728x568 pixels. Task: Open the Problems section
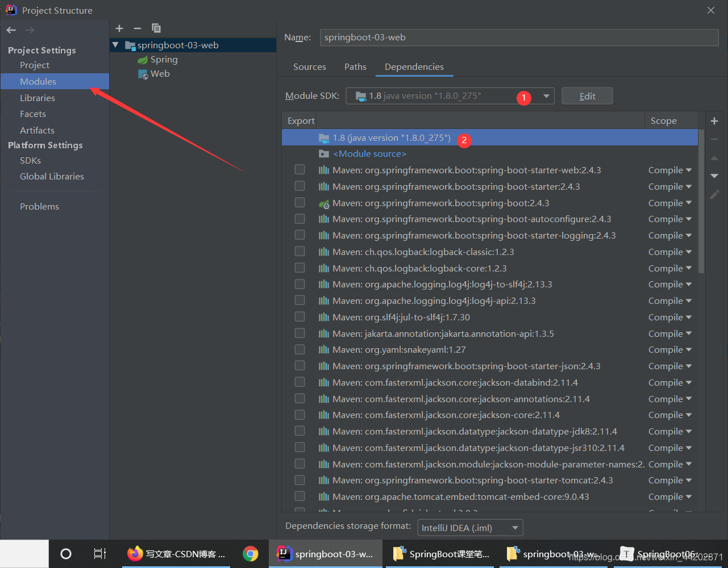click(39, 207)
